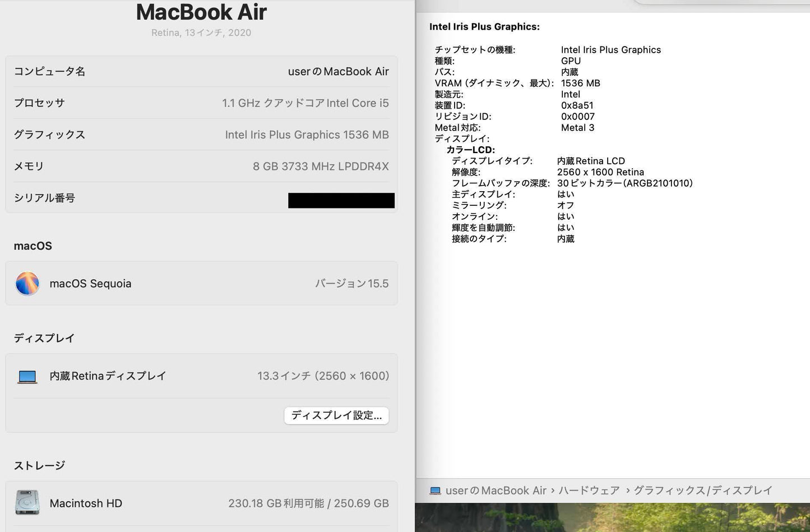The height and width of the screenshot is (532, 810).
Task: Select グラフィックス/ディスプレイ in the breadcrumb
Action: tap(702, 490)
